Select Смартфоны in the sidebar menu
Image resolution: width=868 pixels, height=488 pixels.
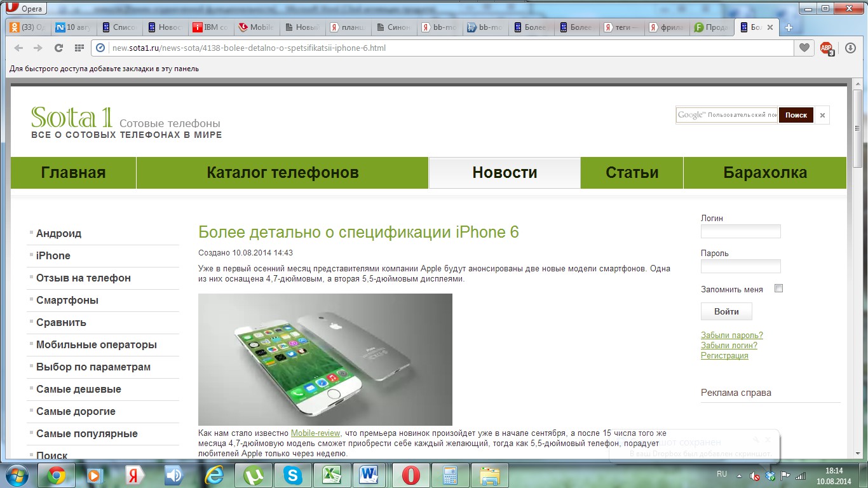point(67,300)
